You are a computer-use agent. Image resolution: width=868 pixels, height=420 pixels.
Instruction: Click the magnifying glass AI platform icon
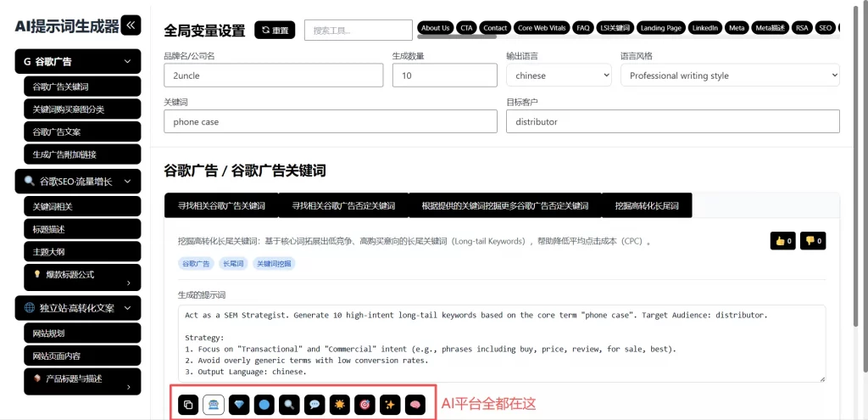tap(289, 405)
